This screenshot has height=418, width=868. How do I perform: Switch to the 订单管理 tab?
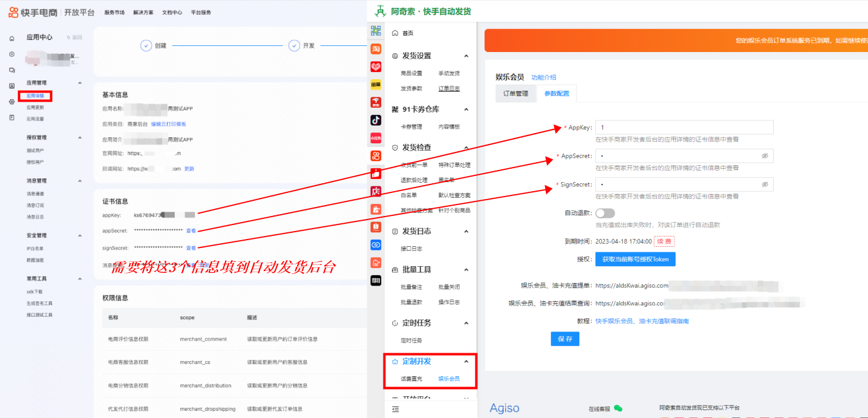coord(515,93)
